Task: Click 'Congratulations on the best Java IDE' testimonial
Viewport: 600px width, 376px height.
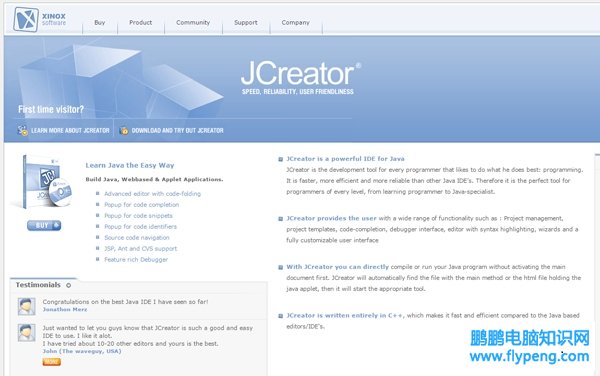Action: pyautogui.click(x=126, y=302)
